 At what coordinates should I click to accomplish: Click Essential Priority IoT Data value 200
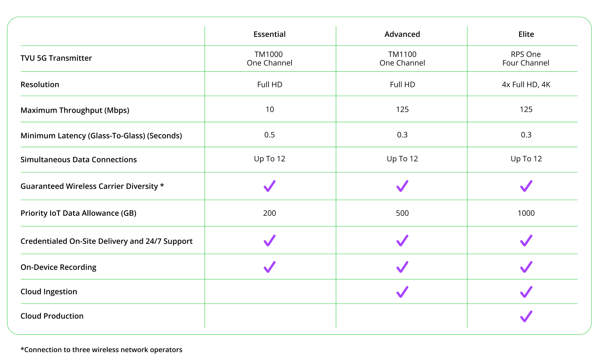tap(269, 213)
